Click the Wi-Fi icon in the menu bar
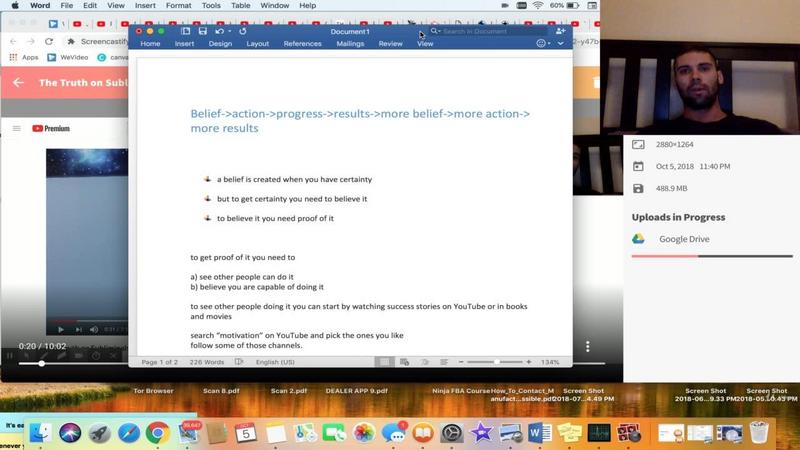Screen dimensions: 800x450 coord(538,6)
